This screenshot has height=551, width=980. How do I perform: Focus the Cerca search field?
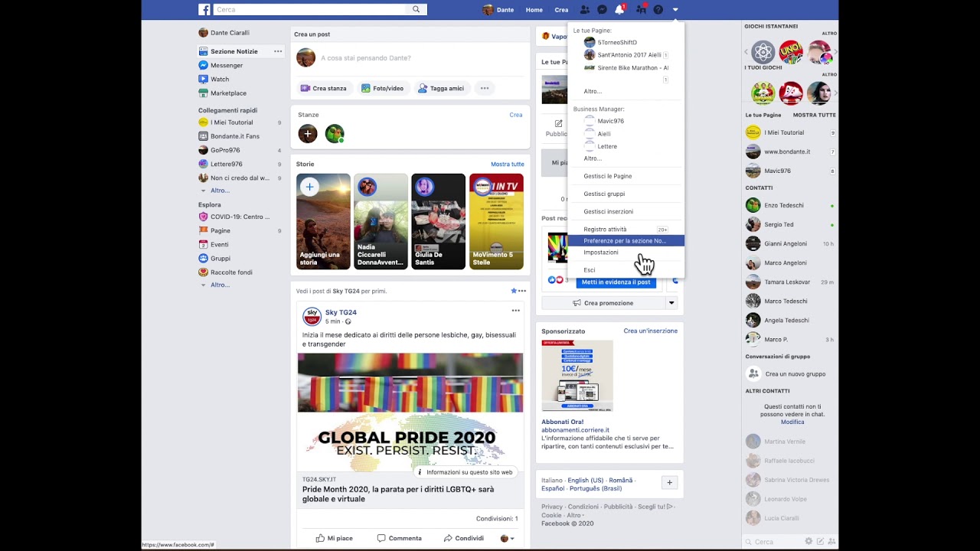pos(310,10)
